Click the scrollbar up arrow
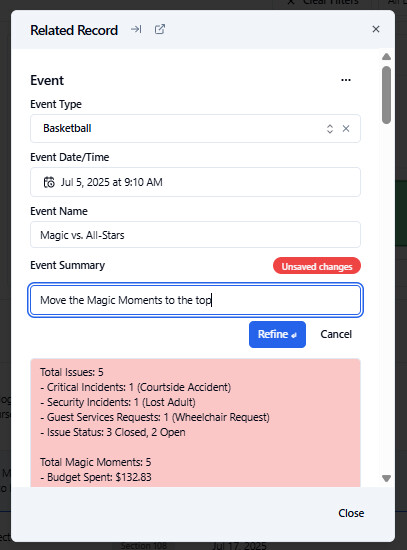 (x=386, y=57)
